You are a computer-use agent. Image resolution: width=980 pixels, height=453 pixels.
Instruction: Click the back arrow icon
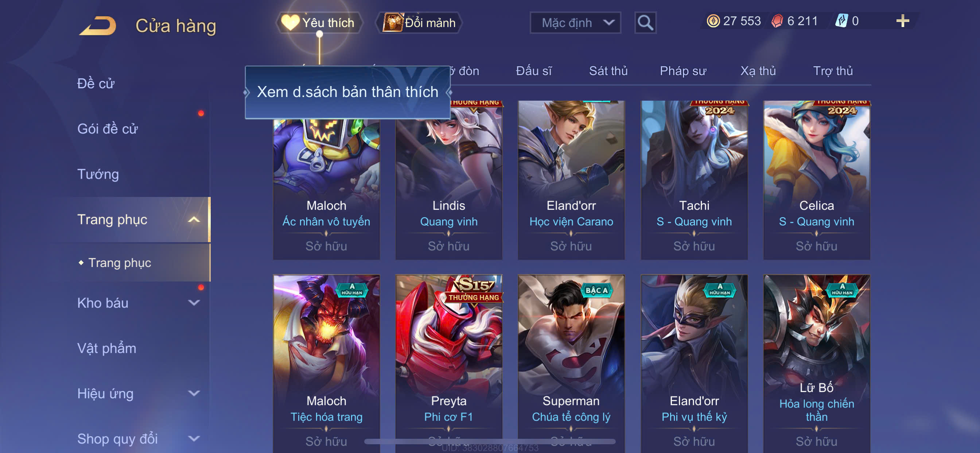(98, 26)
